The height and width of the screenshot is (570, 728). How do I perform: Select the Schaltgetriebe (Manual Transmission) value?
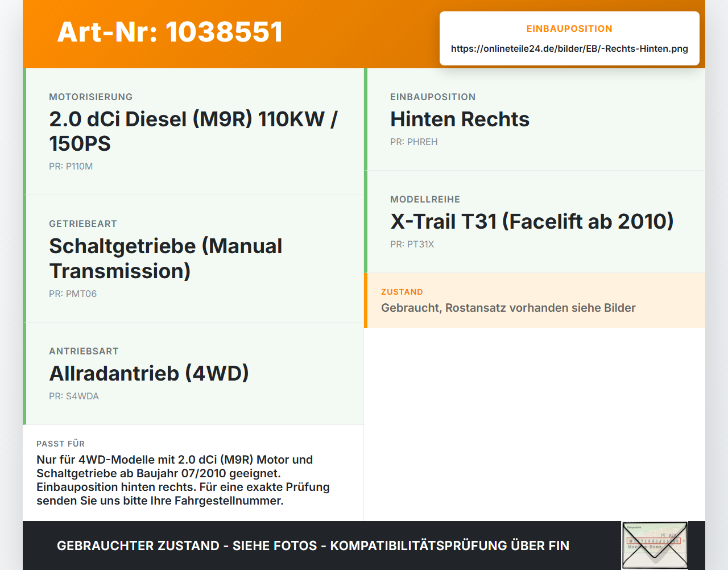(x=166, y=258)
